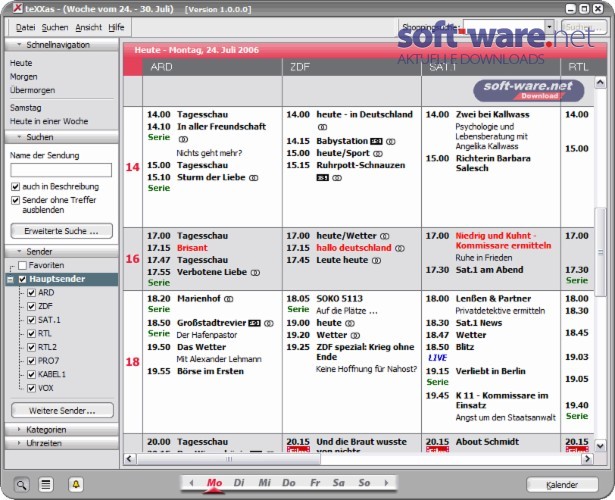Jump to Samstag in quick navigation

coord(25,108)
